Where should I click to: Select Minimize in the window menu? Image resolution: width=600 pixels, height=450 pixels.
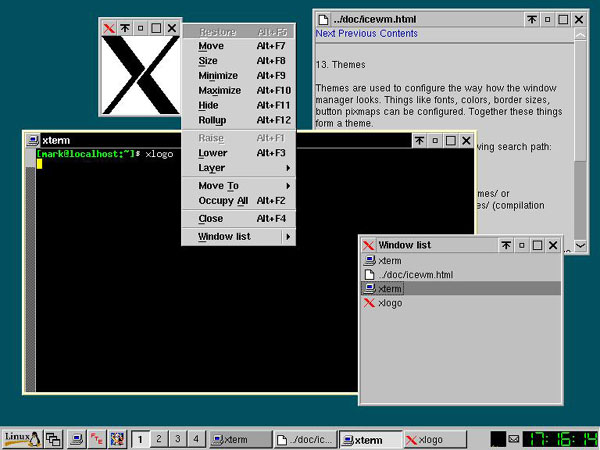pos(238,76)
